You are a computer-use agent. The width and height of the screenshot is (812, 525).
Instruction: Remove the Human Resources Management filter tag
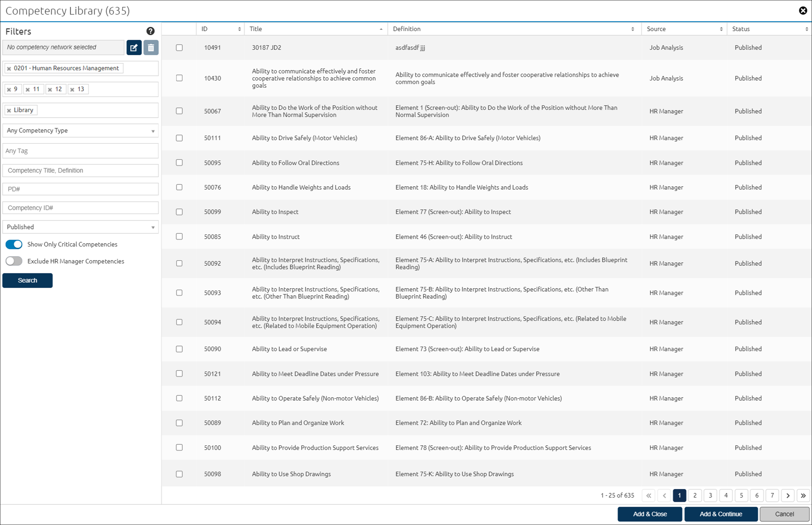point(9,68)
